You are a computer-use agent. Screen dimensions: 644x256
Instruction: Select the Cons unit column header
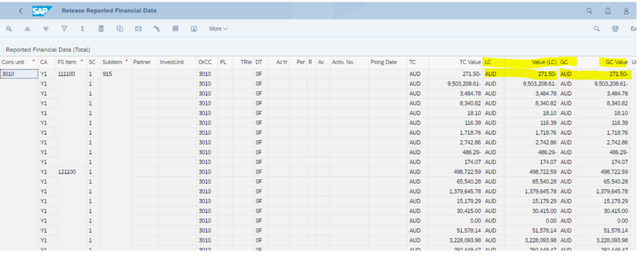coord(19,62)
